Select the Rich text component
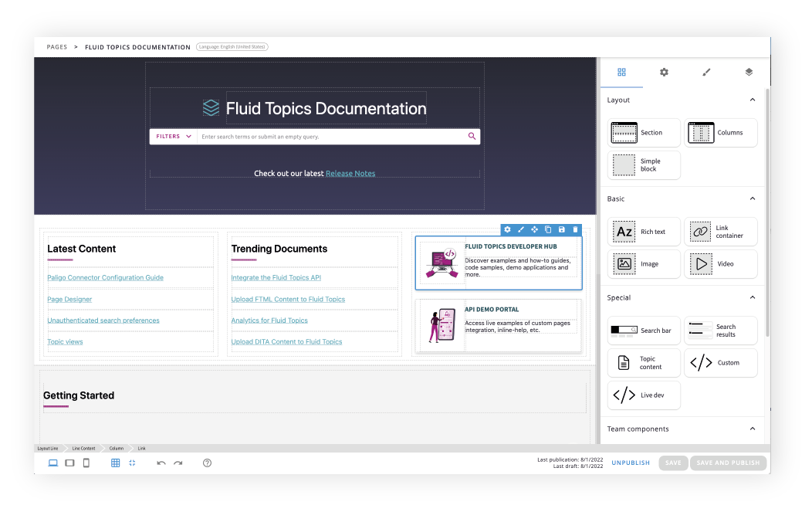The image size is (812, 512). (x=644, y=232)
